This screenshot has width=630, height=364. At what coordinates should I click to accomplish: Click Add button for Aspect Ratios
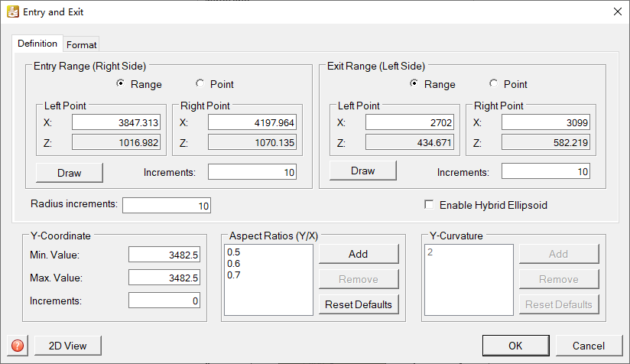point(359,254)
